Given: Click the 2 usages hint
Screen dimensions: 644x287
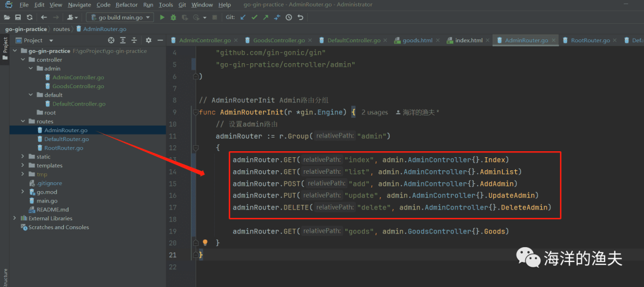Looking at the screenshot, I should pyautogui.click(x=374, y=113).
